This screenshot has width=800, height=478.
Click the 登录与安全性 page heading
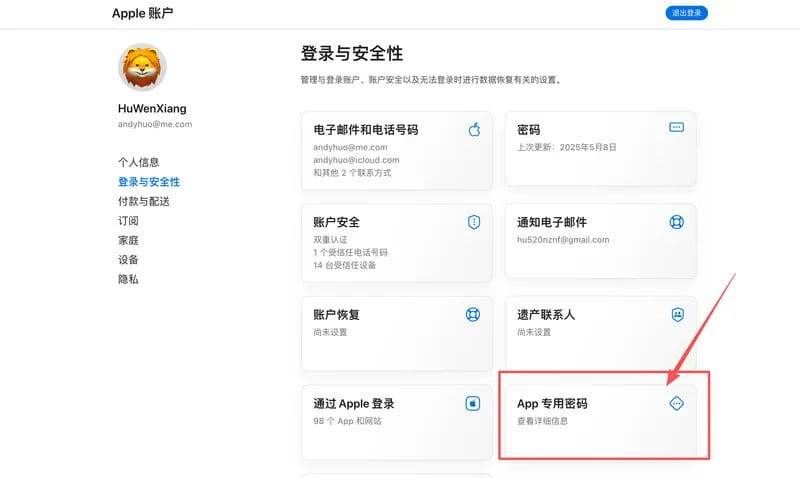pyautogui.click(x=352, y=53)
